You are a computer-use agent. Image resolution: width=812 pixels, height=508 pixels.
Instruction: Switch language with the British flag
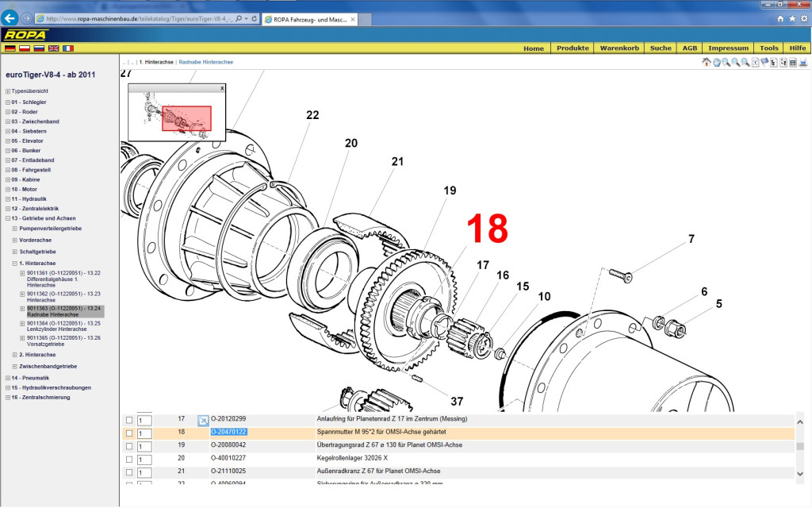pyautogui.click(x=53, y=48)
